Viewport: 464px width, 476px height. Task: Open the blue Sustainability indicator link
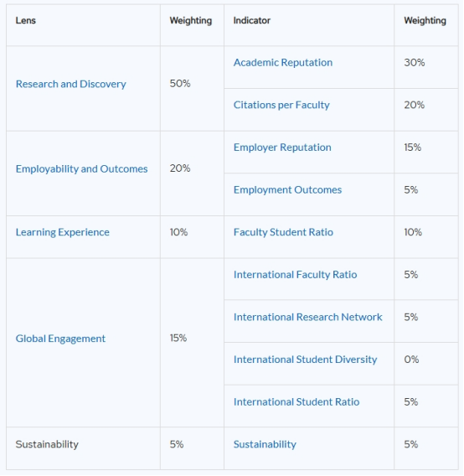pos(265,445)
